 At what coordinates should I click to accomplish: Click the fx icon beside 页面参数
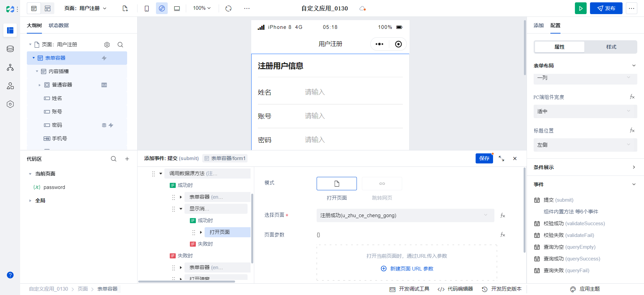503,235
